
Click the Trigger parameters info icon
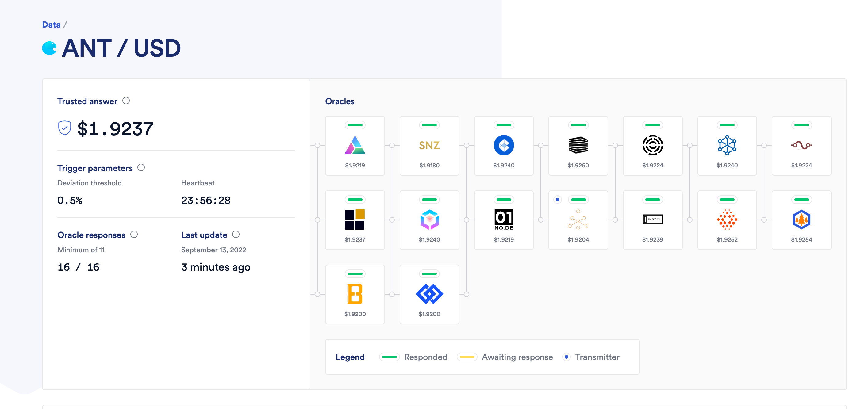(x=141, y=167)
